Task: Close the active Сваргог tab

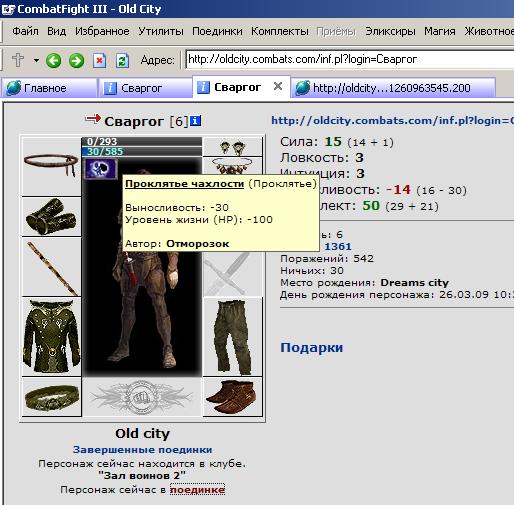Action: point(278,87)
